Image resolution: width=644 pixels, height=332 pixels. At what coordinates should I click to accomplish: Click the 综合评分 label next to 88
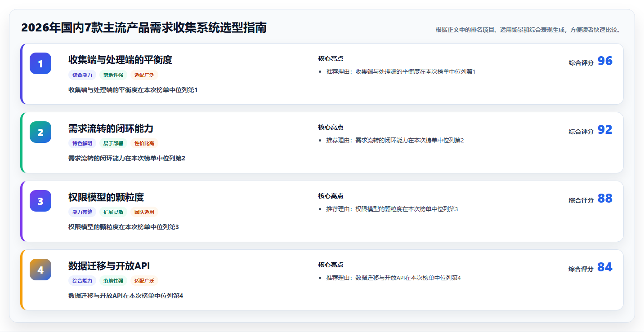coord(581,200)
